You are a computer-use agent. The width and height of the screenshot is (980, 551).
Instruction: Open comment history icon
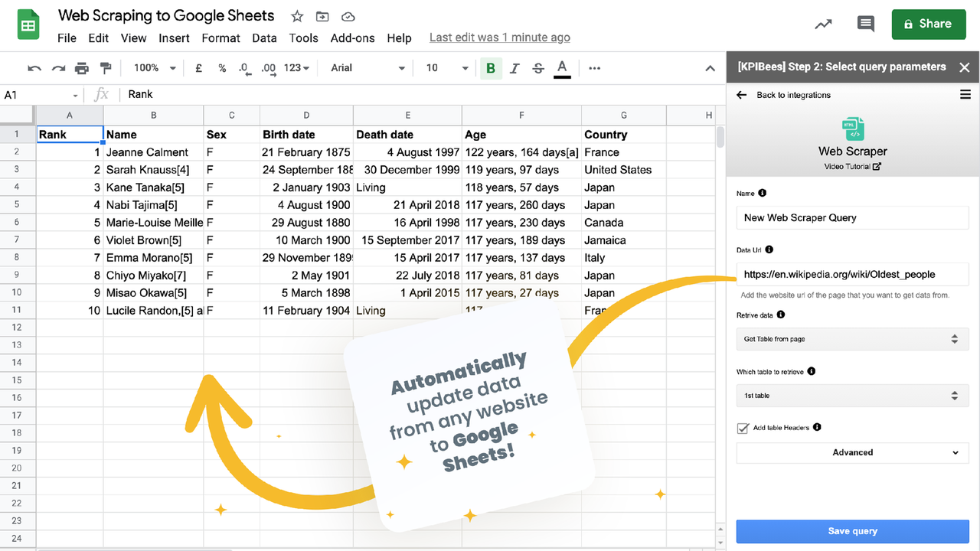tap(866, 24)
